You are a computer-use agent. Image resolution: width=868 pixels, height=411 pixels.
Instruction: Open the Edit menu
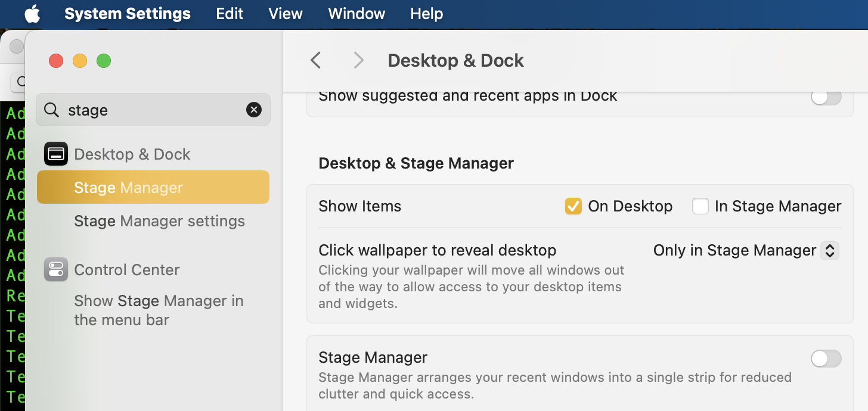tap(230, 14)
